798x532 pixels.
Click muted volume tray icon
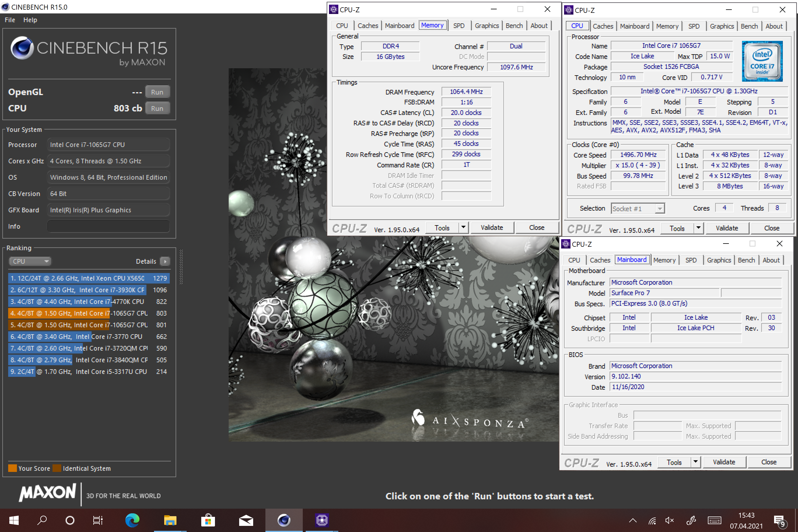pos(669,520)
